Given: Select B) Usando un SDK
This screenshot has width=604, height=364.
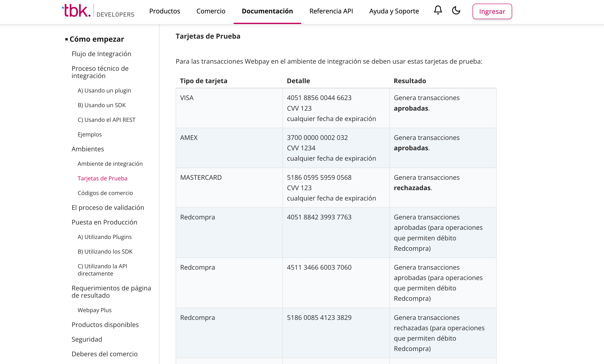Looking at the screenshot, I should point(101,105).
